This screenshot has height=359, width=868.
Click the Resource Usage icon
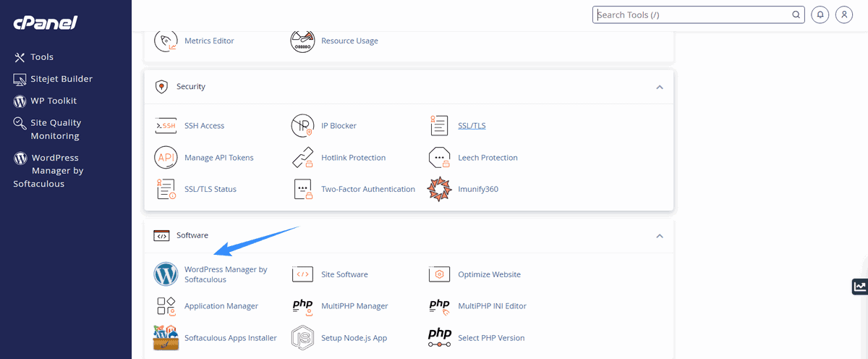coord(302,41)
